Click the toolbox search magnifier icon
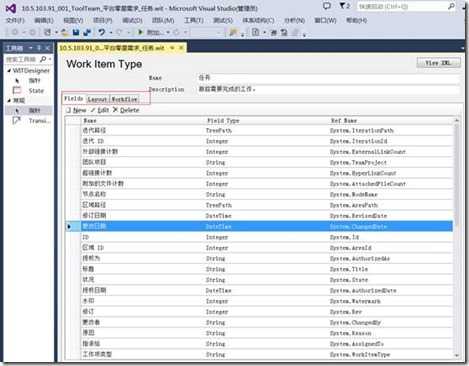469x366 pixels. point(43,59)
